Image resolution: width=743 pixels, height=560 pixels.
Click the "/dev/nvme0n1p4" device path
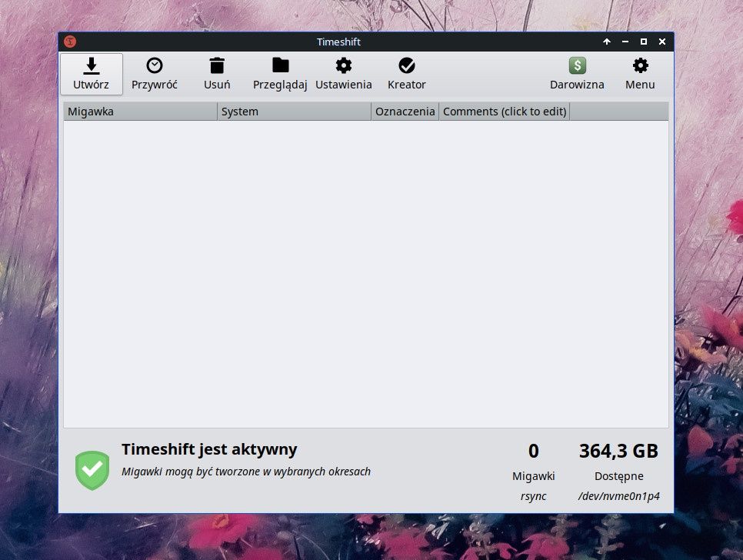pyautogui.click(x=618, y=496)
